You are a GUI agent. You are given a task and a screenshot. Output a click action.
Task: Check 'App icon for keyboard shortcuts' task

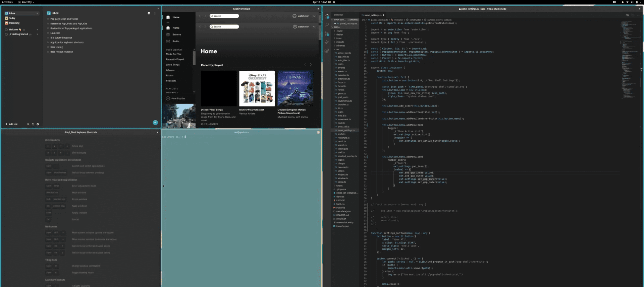48,43
